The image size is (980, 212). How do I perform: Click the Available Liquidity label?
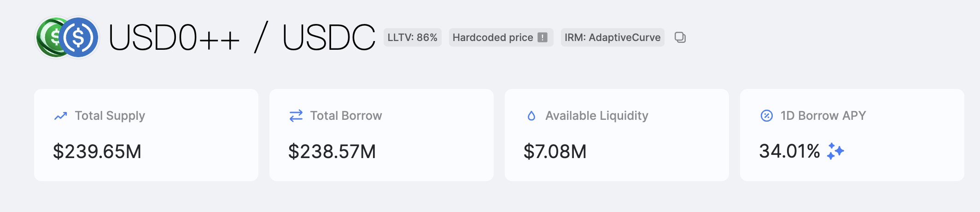coord(597,116)
